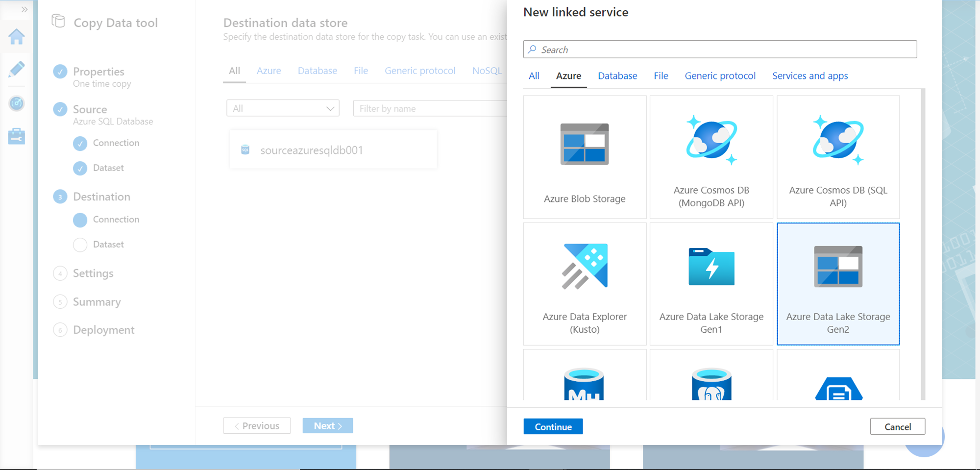
Task: Click the sourceazuresqldb001 SQL icon
Action: [x=245, y=150]
